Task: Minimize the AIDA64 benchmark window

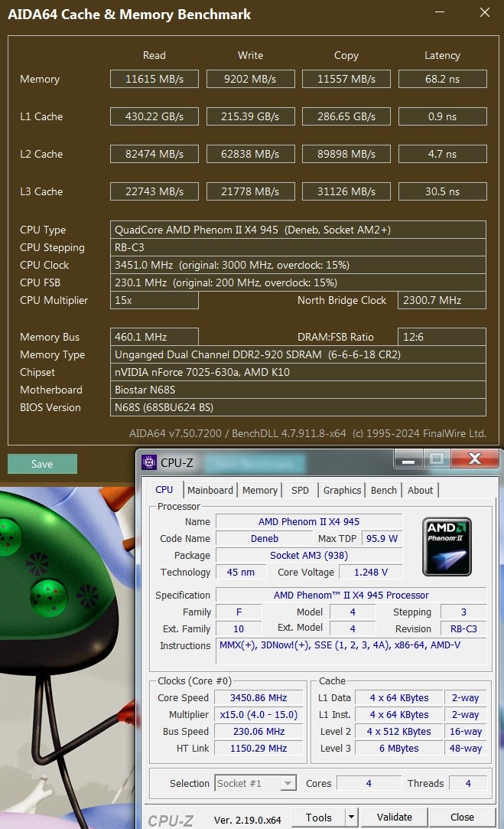Action: (x=439, y=12)
